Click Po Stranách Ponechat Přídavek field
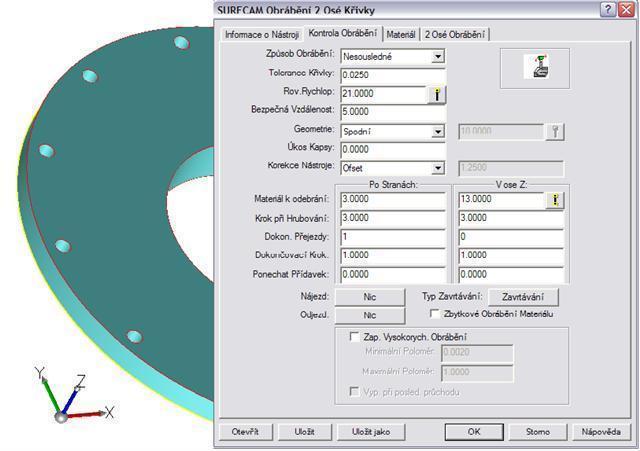Viewport: 640px width, 451px height. 393,274
